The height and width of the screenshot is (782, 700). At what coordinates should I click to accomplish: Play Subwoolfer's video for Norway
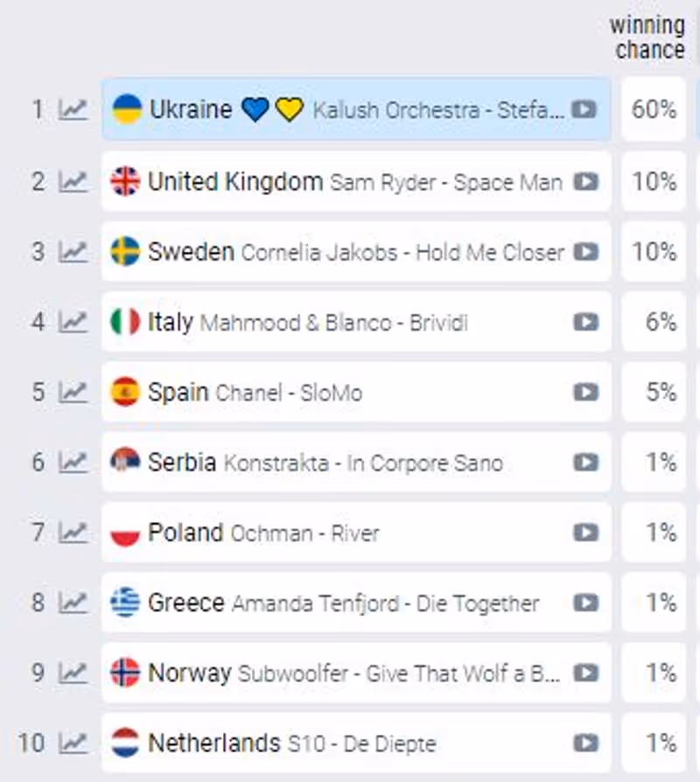tap(585, 673)
